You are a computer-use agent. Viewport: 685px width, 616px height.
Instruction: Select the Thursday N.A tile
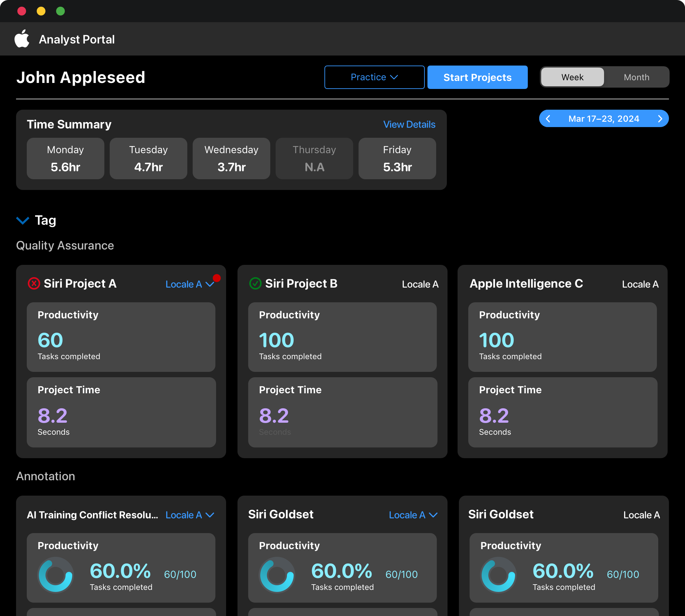[x=314, y=159]
